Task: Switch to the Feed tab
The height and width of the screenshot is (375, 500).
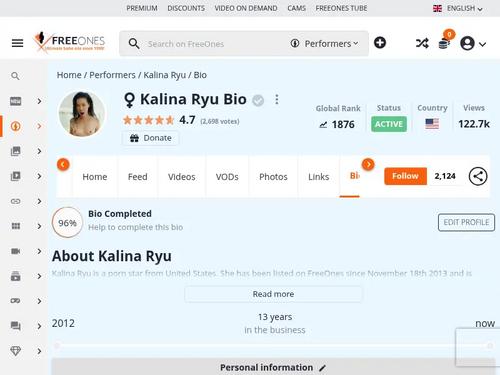Action: pos(137,177)
